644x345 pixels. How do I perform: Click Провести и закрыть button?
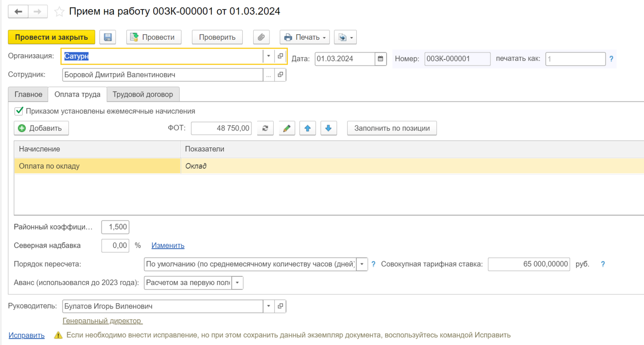[51, 37]
